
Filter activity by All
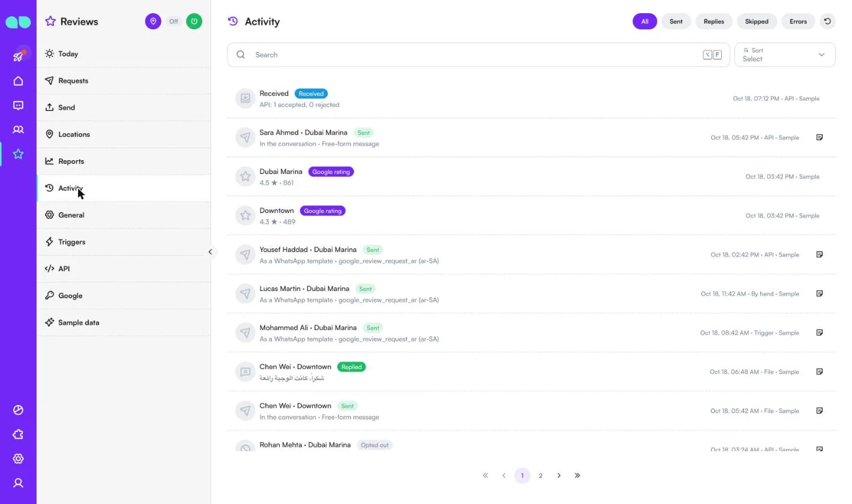click(645, 22)
